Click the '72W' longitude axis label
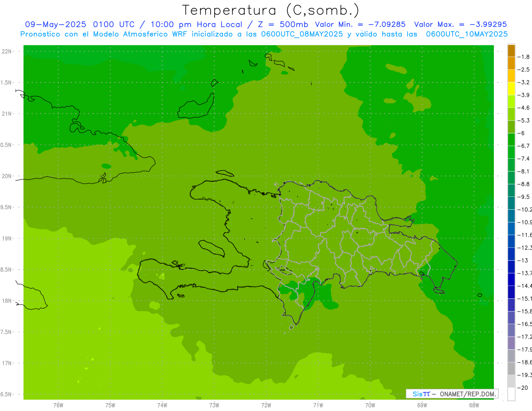Screen dimensions: 532x411 [266, 405]
